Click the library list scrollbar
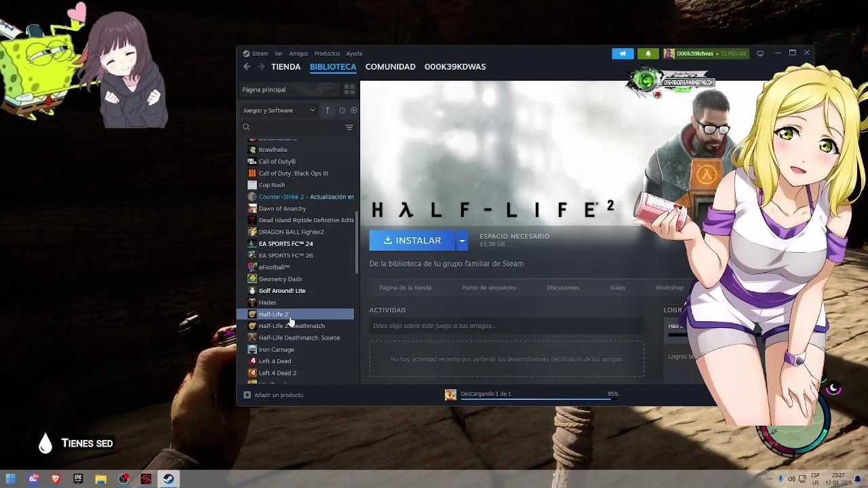This screenshot has height=488, width=868. [x=357, y=244]
